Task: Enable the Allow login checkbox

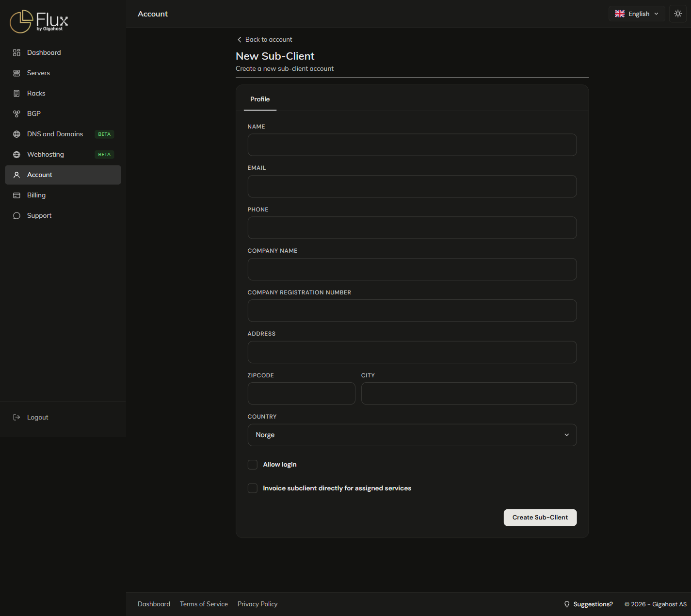Action: coord(253,465)
